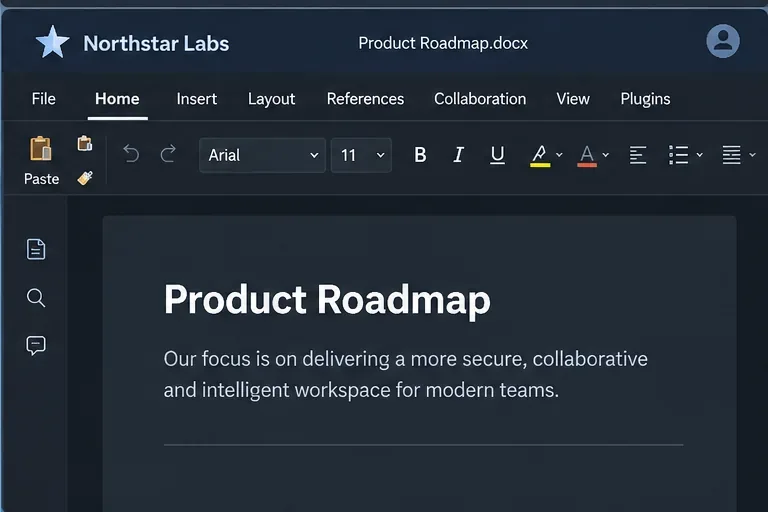Insert a bulleted list
This screenshot has height=512, width=768.
tap(679, 155)
